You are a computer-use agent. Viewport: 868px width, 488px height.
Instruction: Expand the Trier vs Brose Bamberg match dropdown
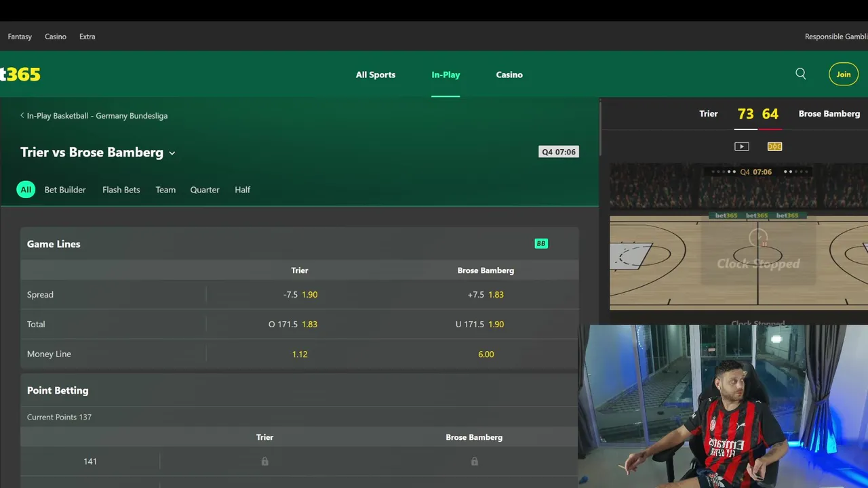172,153
